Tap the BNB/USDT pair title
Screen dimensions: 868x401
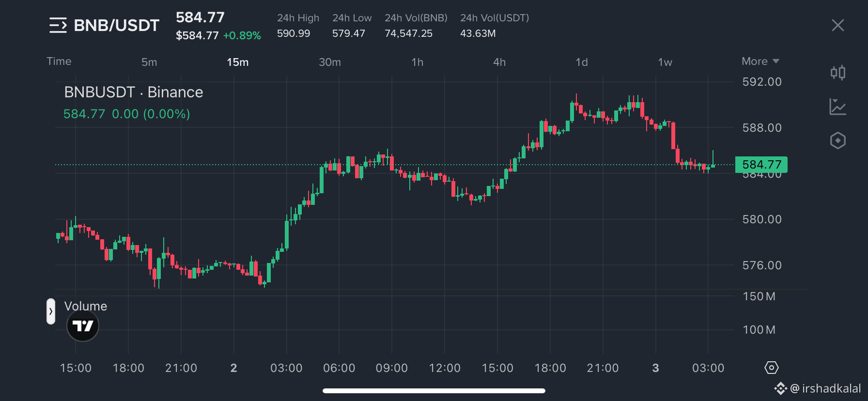click(x=116, y=25)
